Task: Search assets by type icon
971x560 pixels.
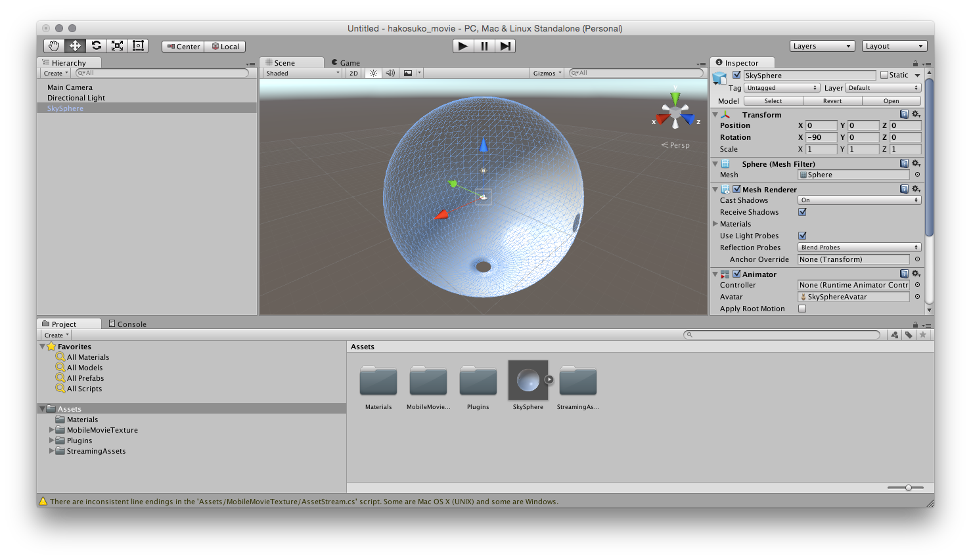Action: click(x=895, y=335)
